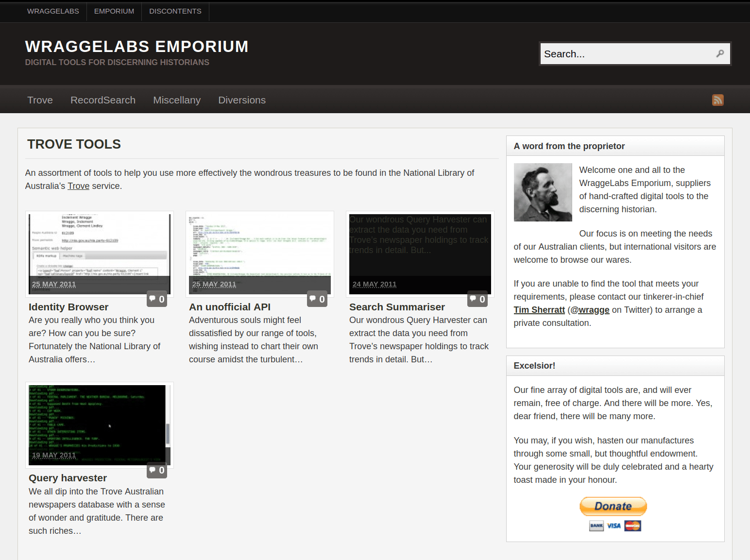Open An unofficial API code thumbnail
Screen dimensions: 750x560
point(260,254)
